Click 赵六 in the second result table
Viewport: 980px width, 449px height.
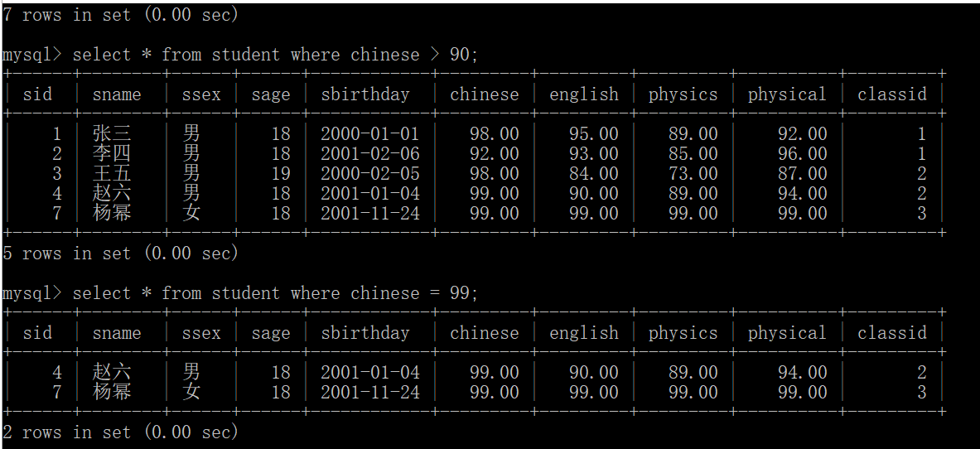tap(112, 372)
